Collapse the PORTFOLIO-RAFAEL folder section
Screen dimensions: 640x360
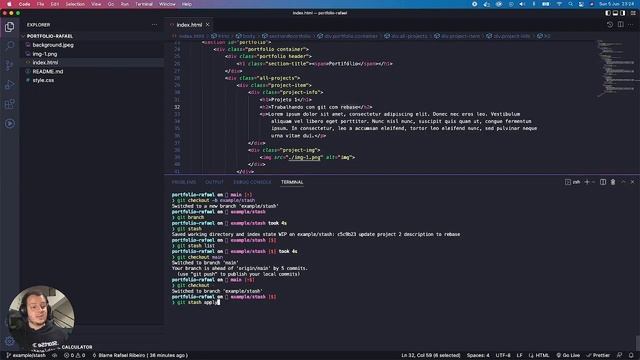(50, 36)
